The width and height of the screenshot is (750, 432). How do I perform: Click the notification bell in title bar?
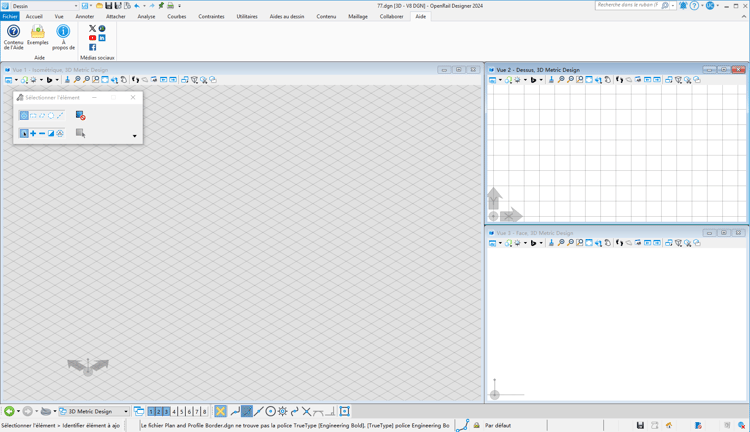click(x=683, y=6)
